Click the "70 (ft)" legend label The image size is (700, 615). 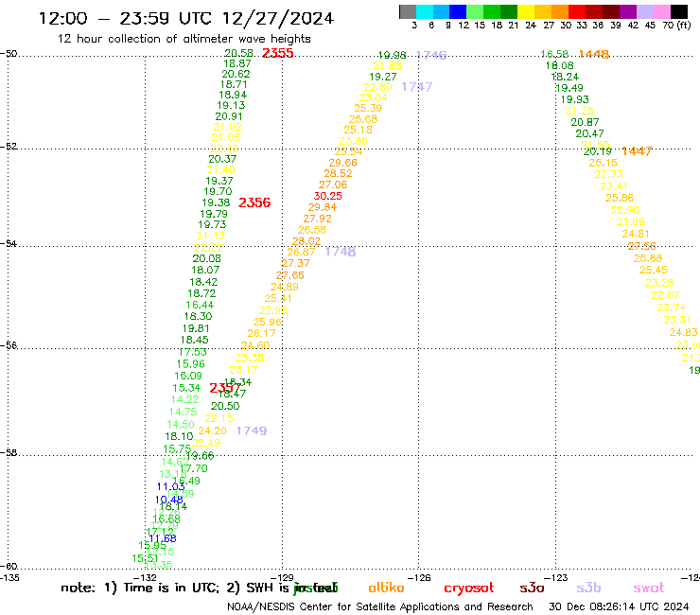(676, 25)
